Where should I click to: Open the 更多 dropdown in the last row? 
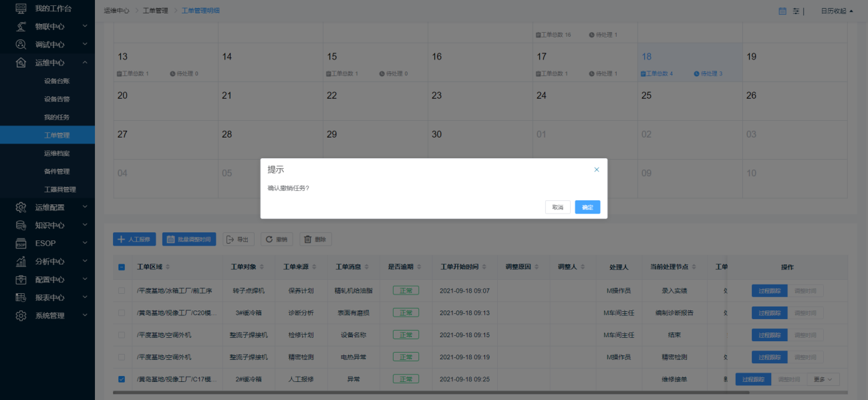(823, 379)
